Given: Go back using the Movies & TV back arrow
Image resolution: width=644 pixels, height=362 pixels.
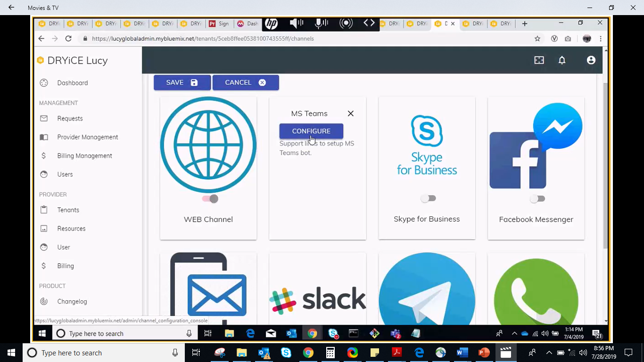Looking at the screenshot, I should [11, 8].
